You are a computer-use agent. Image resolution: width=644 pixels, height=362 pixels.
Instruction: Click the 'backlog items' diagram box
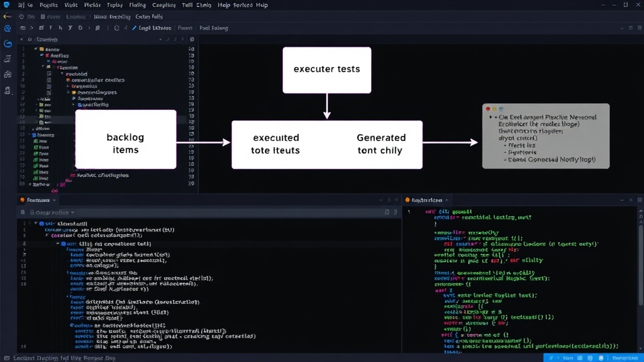tap(126, 139)
